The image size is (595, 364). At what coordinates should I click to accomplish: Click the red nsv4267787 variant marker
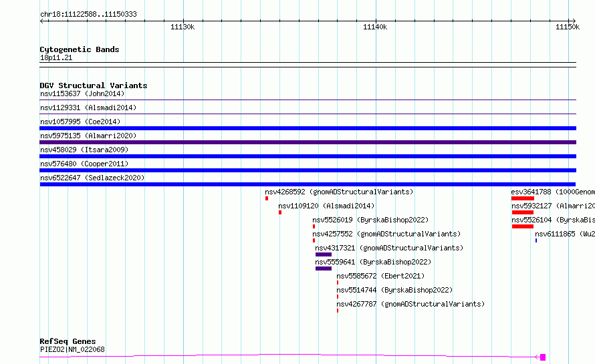338,311
